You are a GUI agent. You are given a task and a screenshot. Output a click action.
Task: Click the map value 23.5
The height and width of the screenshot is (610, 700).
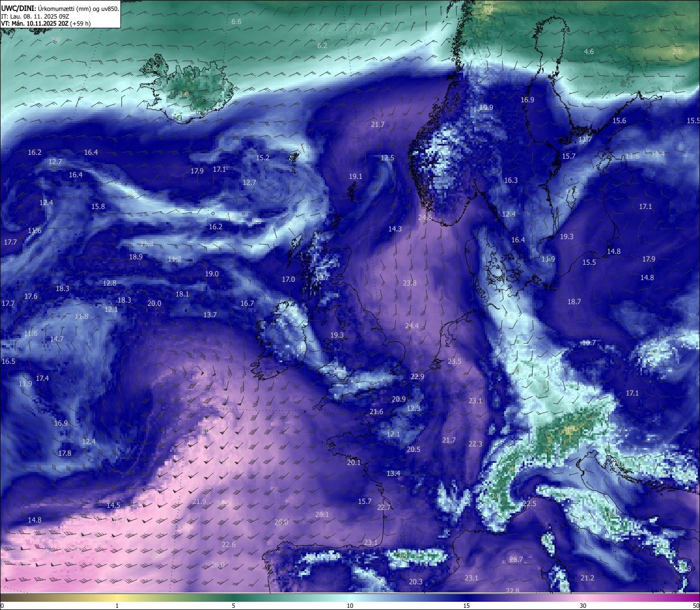pyautogui.click(x=454, y=362)
